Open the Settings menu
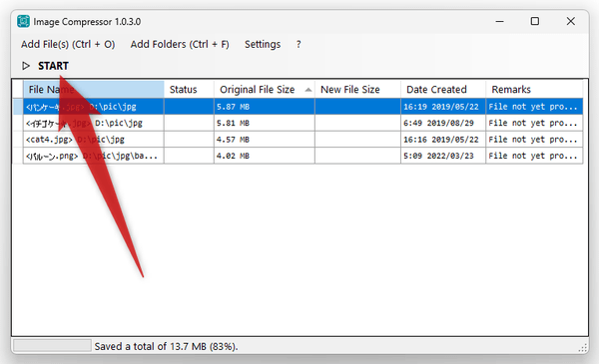The width and height of the screenshot is (599, 364). [263, 44]
